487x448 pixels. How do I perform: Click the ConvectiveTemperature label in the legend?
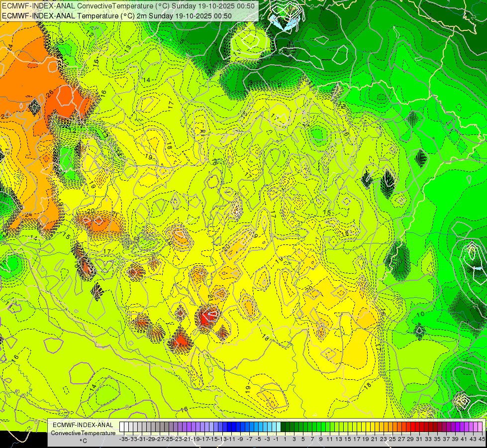pyautogui.click(x=83, y=433)
